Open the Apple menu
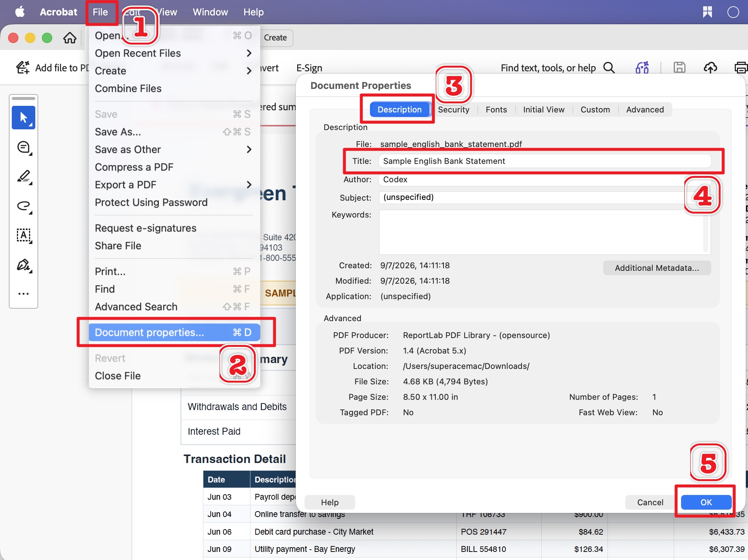This screenshot has width=748, height=560. click(x=20, y=12)
